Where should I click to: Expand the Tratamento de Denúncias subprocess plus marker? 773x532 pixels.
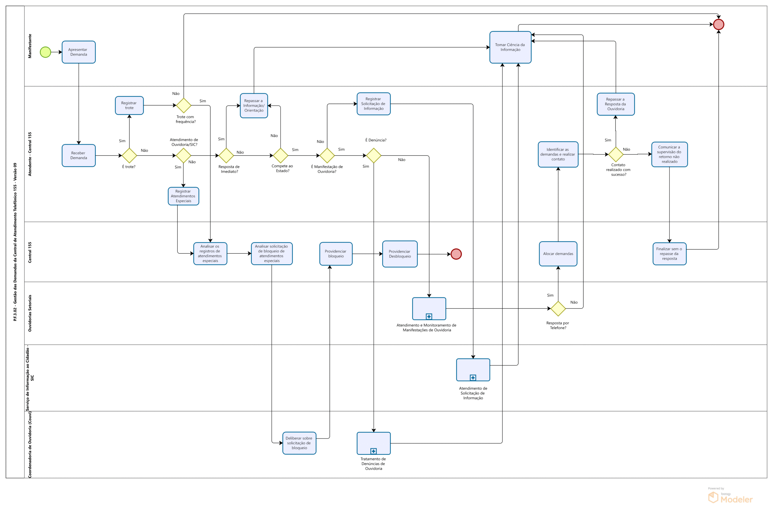374,451
